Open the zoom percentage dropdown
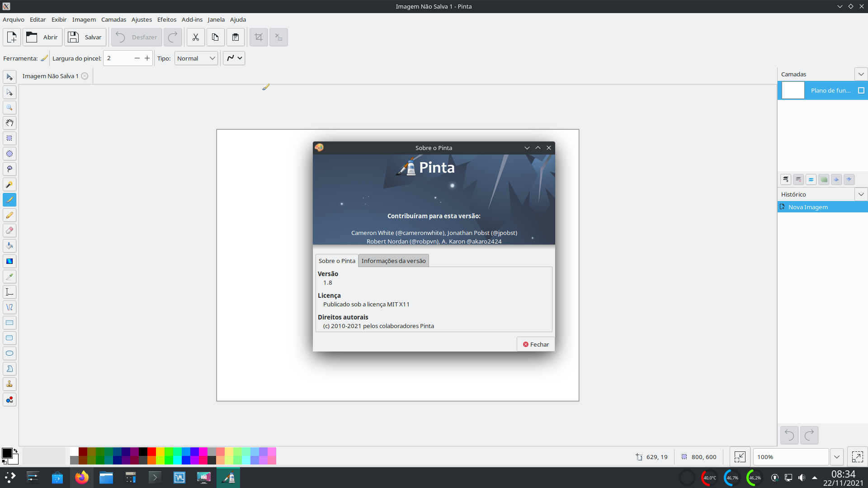868x488 pixels. 837,457
